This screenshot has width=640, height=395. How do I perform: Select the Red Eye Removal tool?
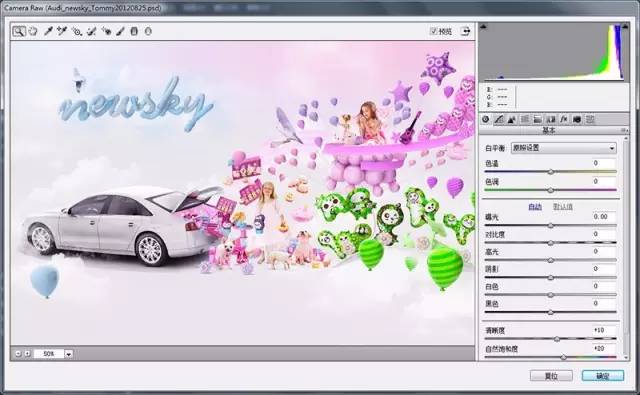106,31
